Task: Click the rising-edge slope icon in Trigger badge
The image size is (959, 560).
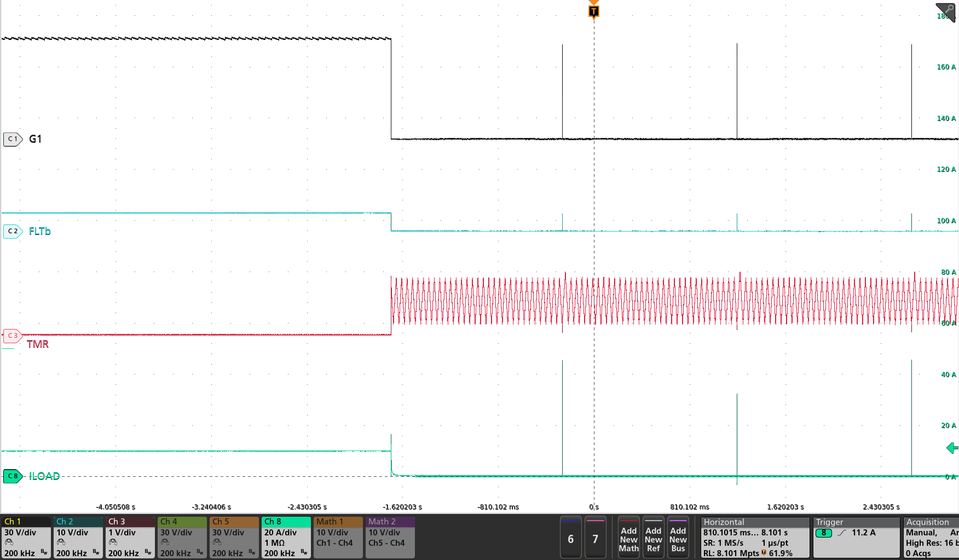Action: click(x=841, y=533)
